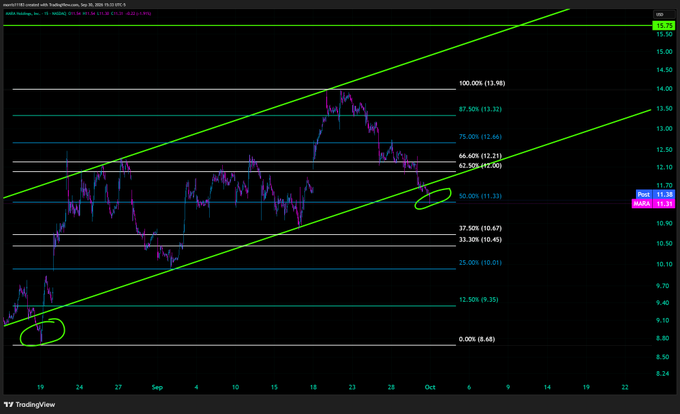
Task: Click the Post 11.38 price tag
Action: [x=655, y=195]
